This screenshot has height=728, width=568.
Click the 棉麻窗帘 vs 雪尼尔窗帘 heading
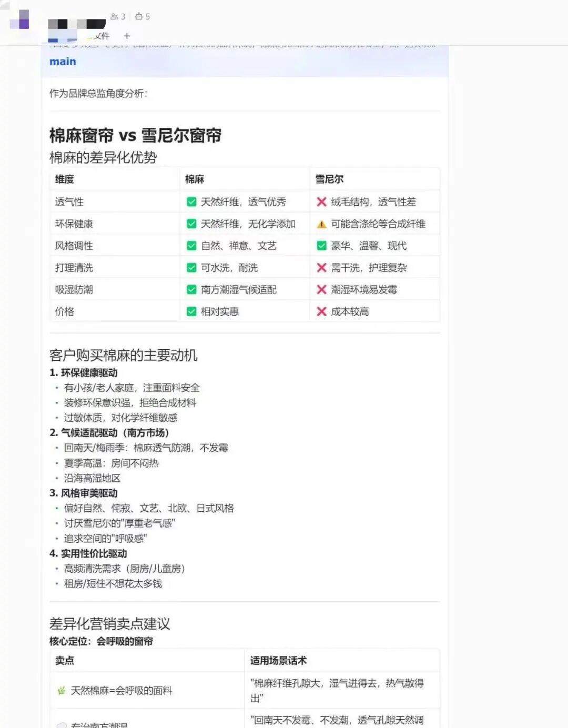(135, 136)
